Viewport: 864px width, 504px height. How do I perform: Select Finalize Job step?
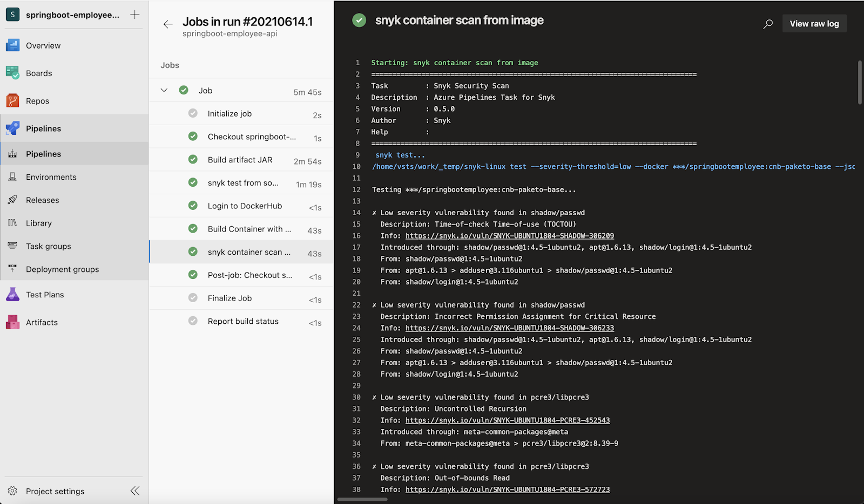click(x=241, y=298)
